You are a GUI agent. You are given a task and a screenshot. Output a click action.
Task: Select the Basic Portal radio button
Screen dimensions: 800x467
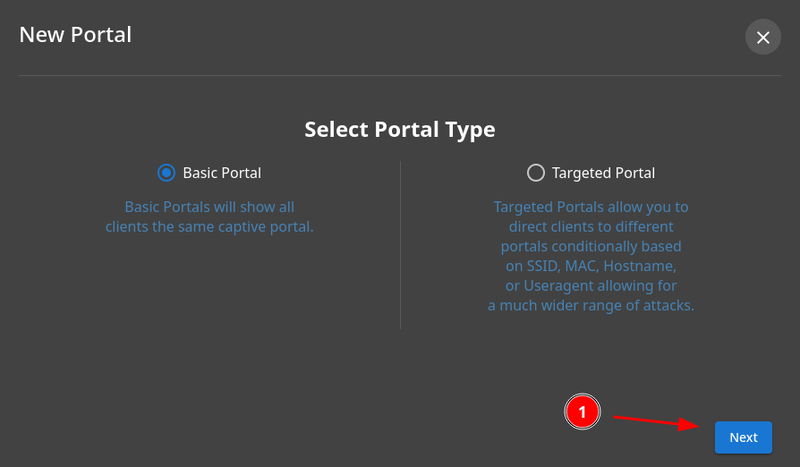pos(167,173)
